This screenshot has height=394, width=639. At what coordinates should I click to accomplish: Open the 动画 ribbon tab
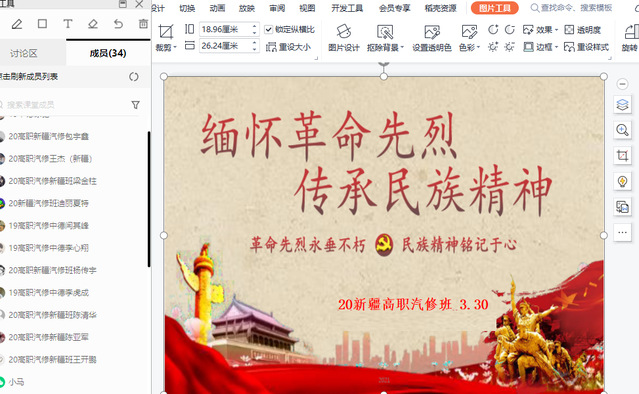[217, 8]
